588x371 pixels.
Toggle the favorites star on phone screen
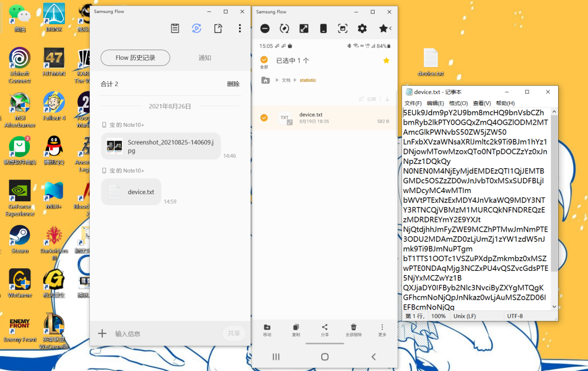(386, 60)
